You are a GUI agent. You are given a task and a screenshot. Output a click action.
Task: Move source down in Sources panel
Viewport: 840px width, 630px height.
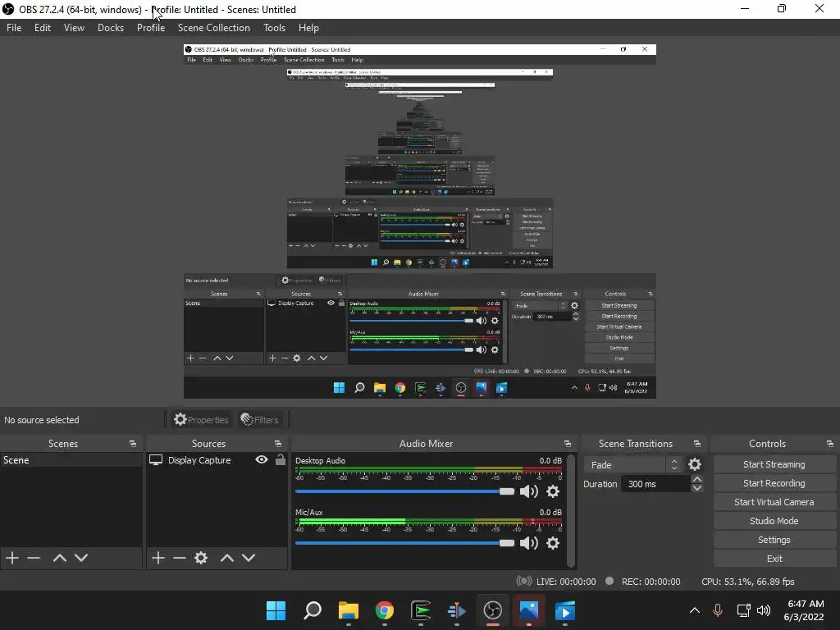pyautogui.click(x=249, y=558)
